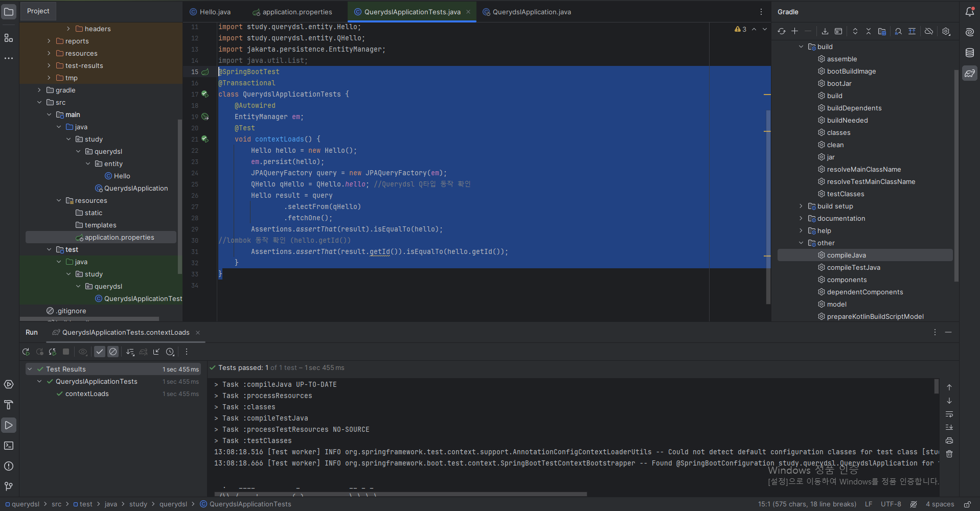
Task: Toggle Show Passed tests checkmark filter
Action: (100, 352)
